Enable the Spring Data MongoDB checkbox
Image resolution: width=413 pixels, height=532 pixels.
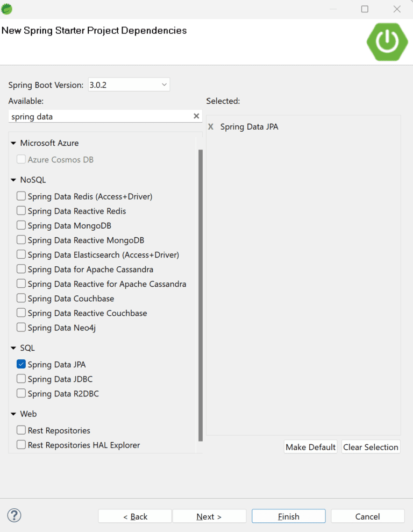click(20, 225)
